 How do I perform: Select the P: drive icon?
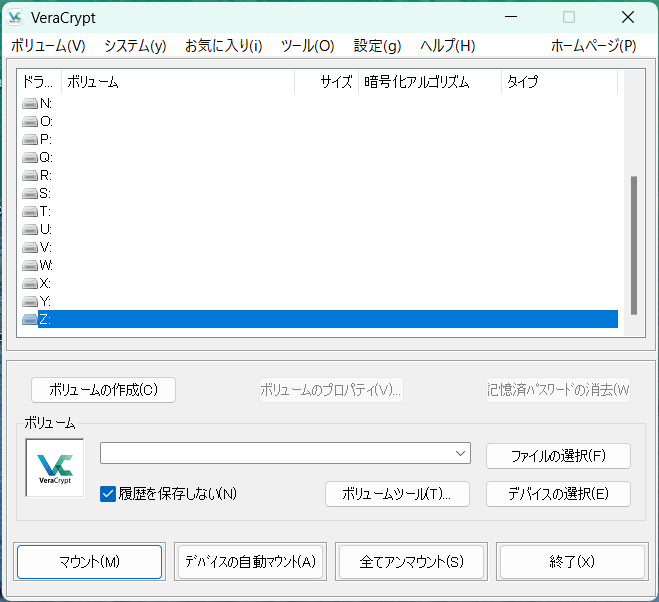(x=30, y=139)
